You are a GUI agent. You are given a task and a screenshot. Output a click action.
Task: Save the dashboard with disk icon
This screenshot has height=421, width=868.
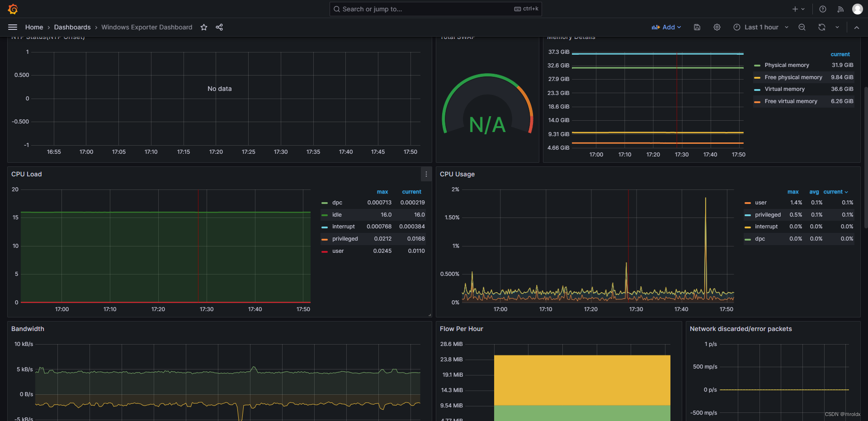click(697, 27)
